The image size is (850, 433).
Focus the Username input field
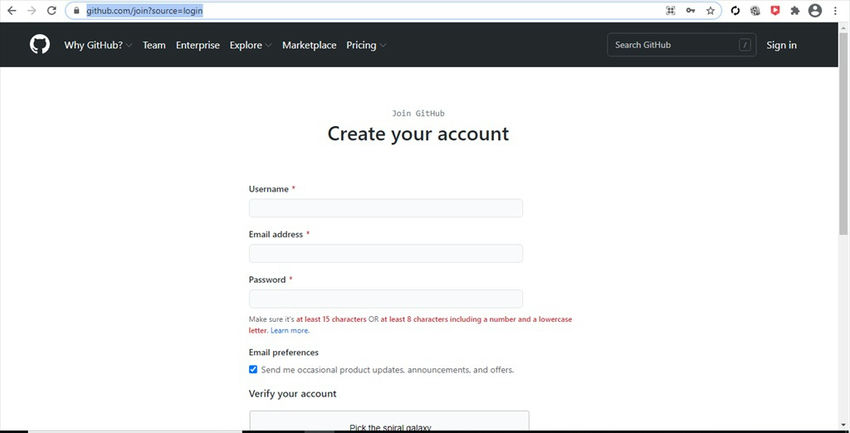point(385,208)
